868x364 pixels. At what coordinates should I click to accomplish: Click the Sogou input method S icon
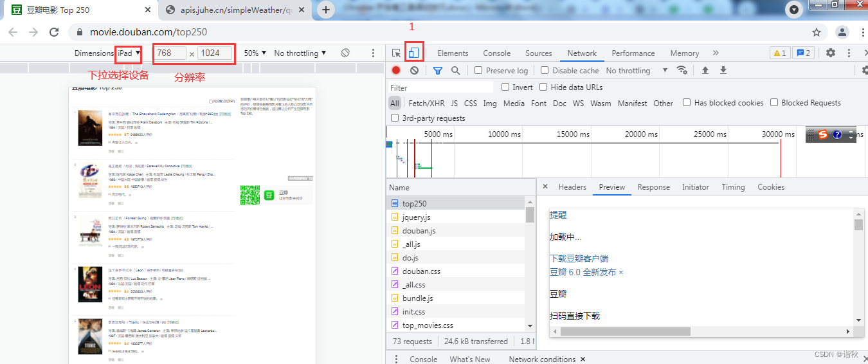823,134
